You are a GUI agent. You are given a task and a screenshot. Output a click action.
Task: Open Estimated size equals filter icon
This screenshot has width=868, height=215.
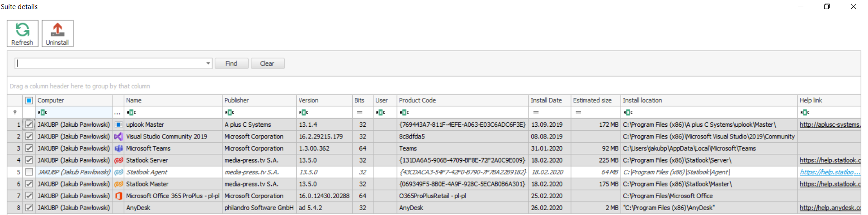click(x=578, y=112)
